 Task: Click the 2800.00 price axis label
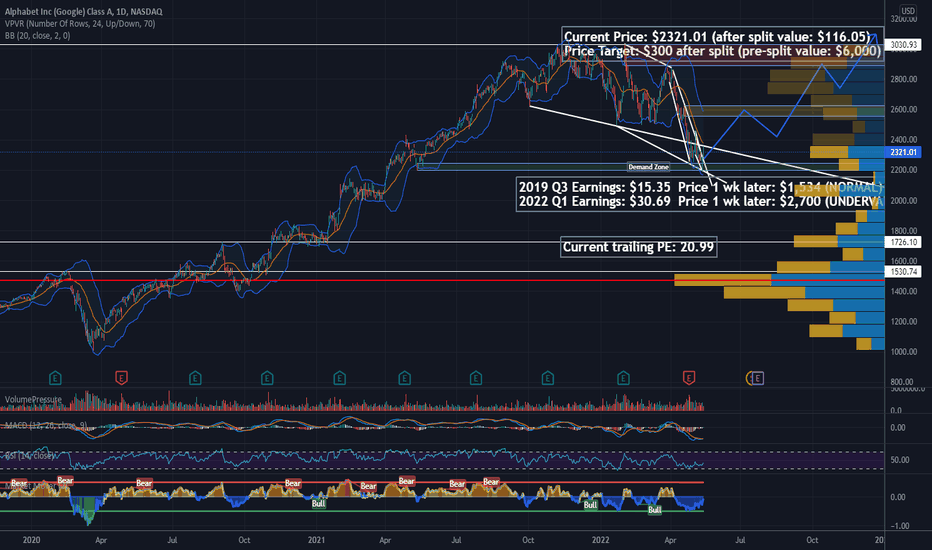pos(903,80)
